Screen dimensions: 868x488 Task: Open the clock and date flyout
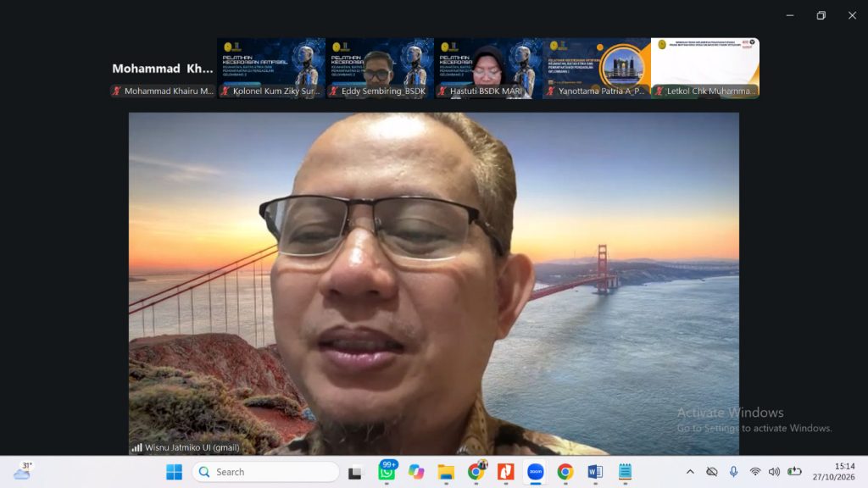pyautogui.click(x=834, y=471)
